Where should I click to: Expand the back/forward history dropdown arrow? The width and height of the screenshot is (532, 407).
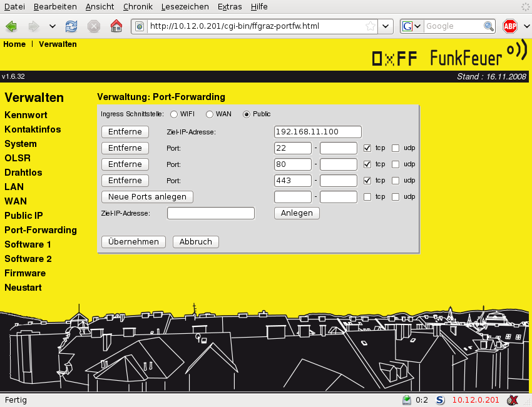pyautogui.click(x=52, y=26)
